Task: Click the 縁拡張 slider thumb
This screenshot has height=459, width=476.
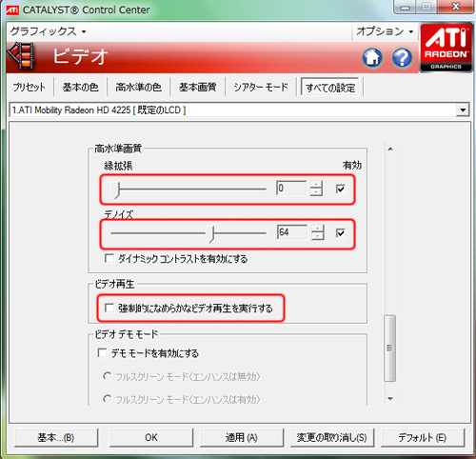Action: pyautogui.click(x=116, y=190)
